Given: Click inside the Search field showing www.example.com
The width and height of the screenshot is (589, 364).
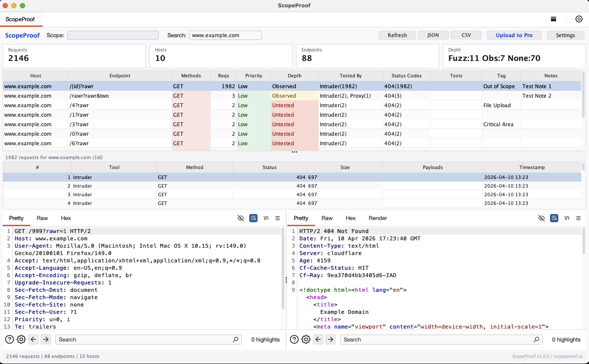Looking at the screenshot, I should pos(225,35).
